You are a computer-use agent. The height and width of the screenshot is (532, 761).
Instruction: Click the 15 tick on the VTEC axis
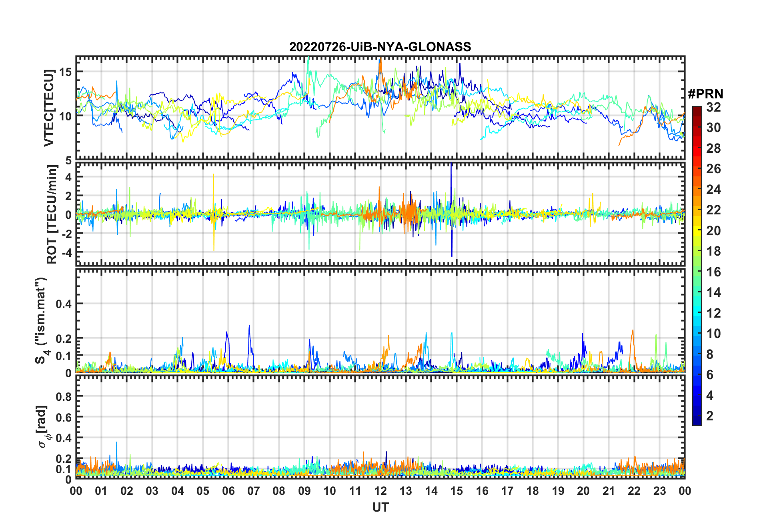click(x=65, y=72)
